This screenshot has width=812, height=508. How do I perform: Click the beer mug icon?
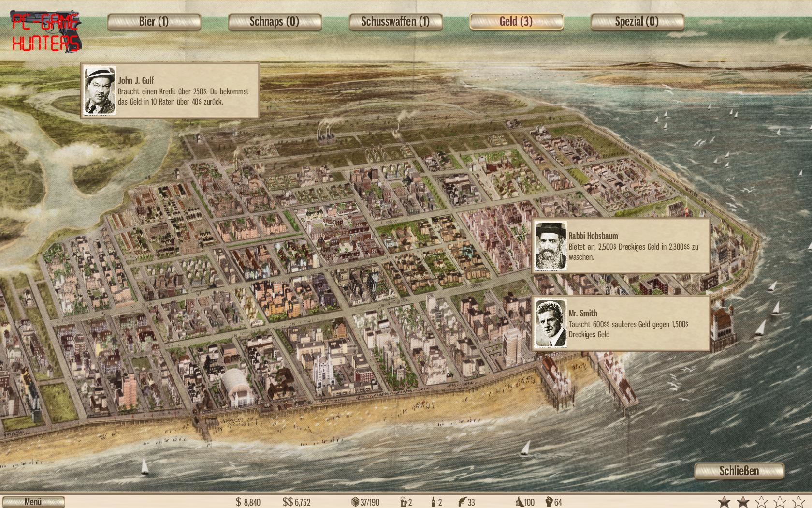404,502
